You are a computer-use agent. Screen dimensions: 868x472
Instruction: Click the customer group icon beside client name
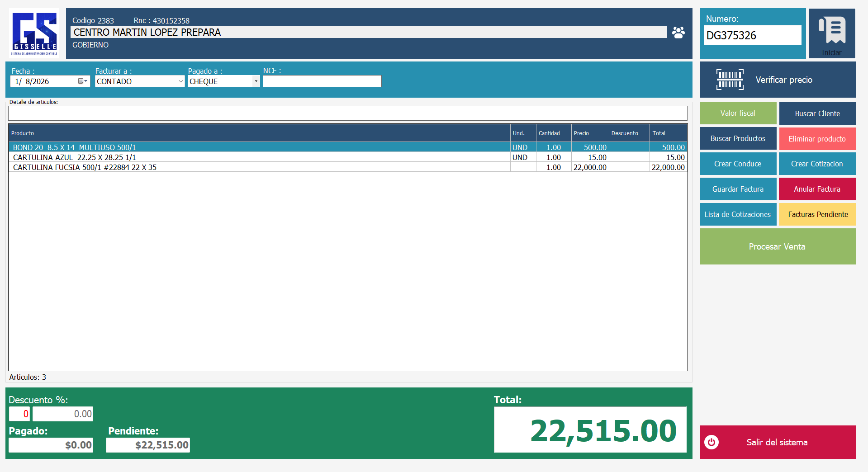coord(678,33)
